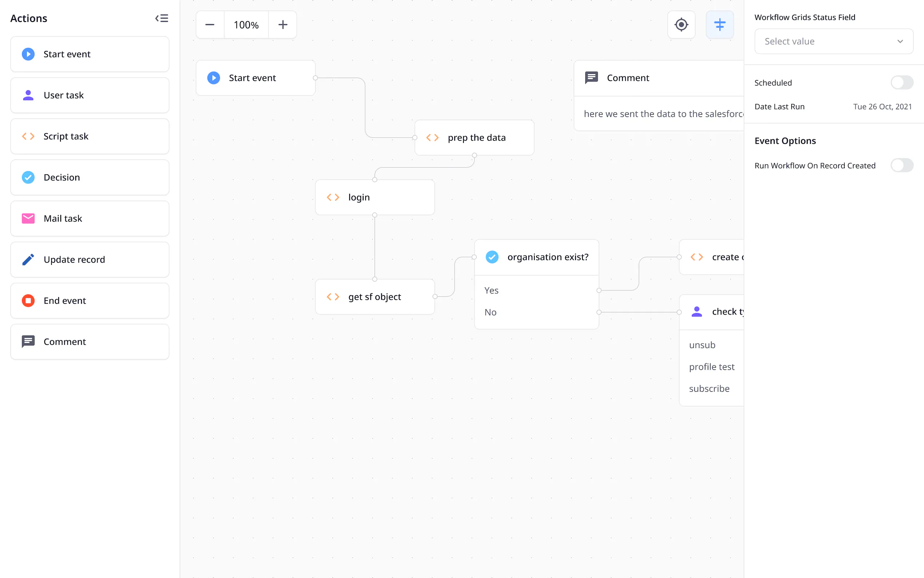Click the center-viewport crosshair icon
This screenshot has height=578, width=924.
681,24
